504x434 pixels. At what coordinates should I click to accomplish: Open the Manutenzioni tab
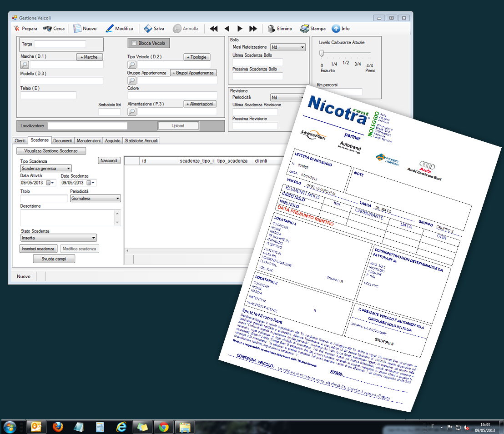click(x=89, y=141)
